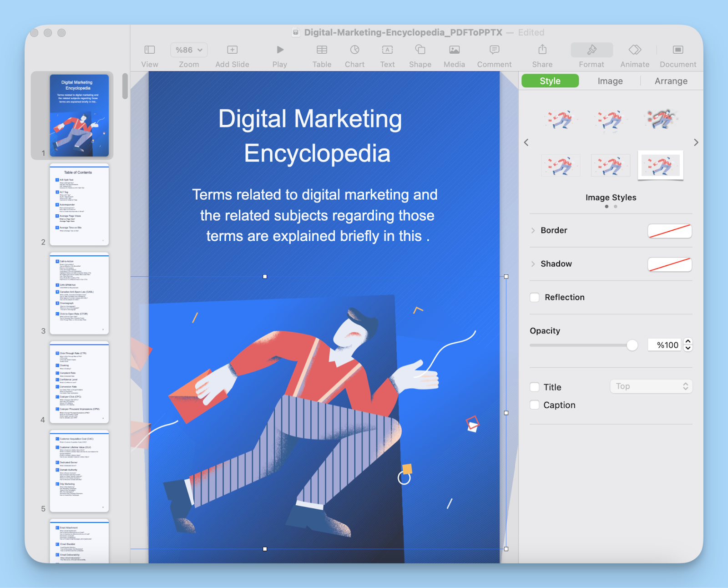Image resolution: width=728 pixels, height=588 pixels.
Task: Switch to the Arrange tab
Action: click(x=671, y=81)
